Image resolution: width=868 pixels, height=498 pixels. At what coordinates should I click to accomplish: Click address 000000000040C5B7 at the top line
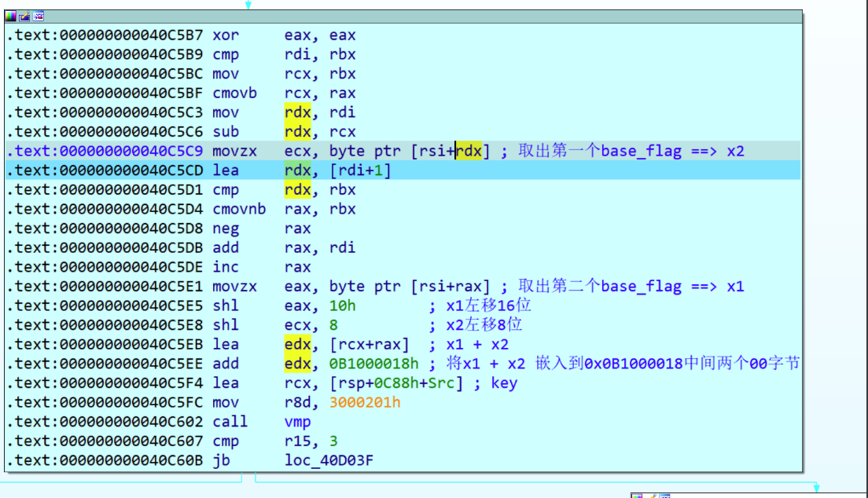(127, 35)
